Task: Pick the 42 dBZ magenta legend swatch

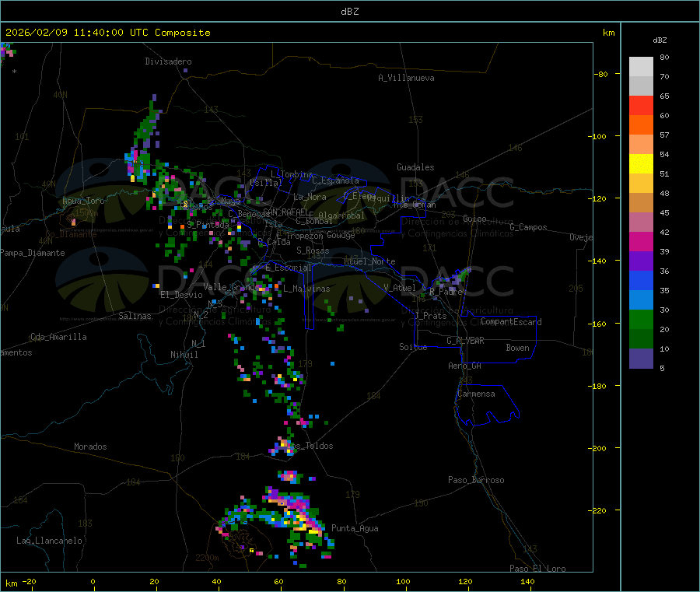Action: point(641,241)
